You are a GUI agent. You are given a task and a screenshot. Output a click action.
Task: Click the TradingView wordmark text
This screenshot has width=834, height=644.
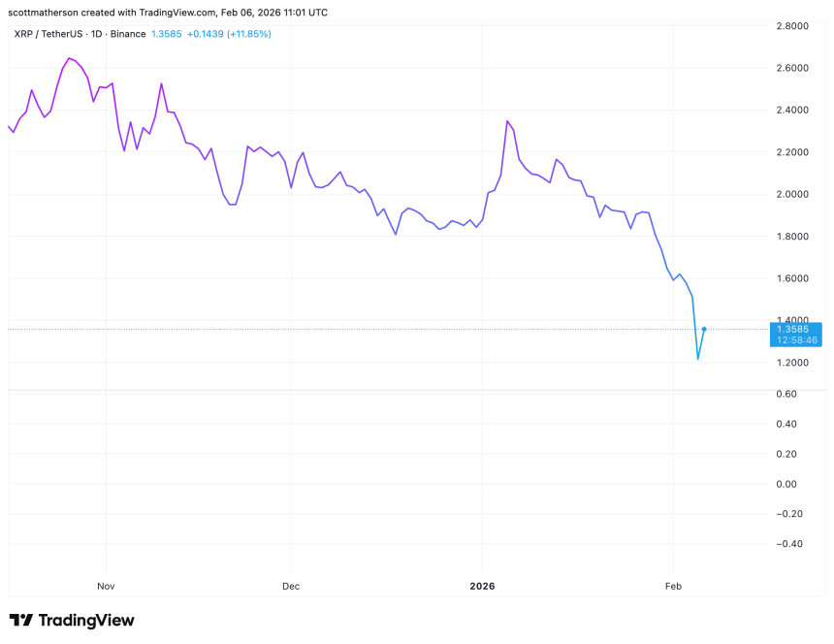(86, 621)
